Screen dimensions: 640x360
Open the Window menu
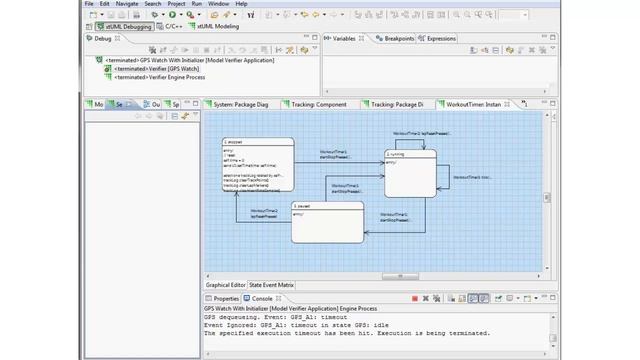(218, 4)
